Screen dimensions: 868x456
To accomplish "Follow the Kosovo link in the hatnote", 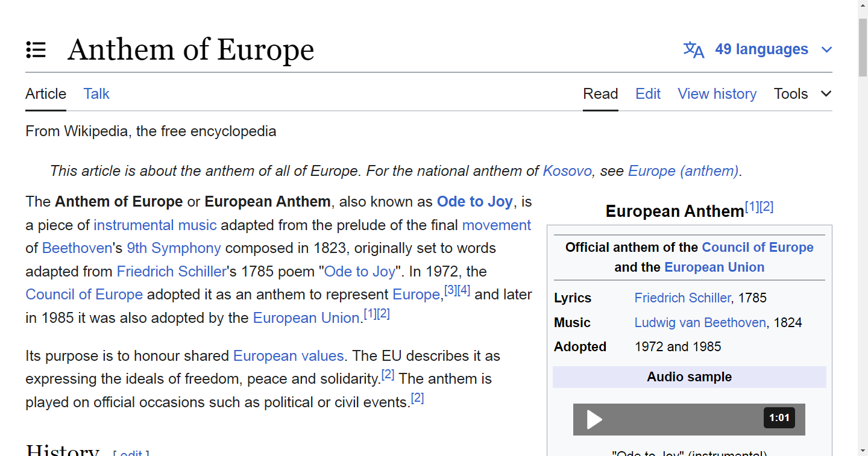I will coord(567,171).
